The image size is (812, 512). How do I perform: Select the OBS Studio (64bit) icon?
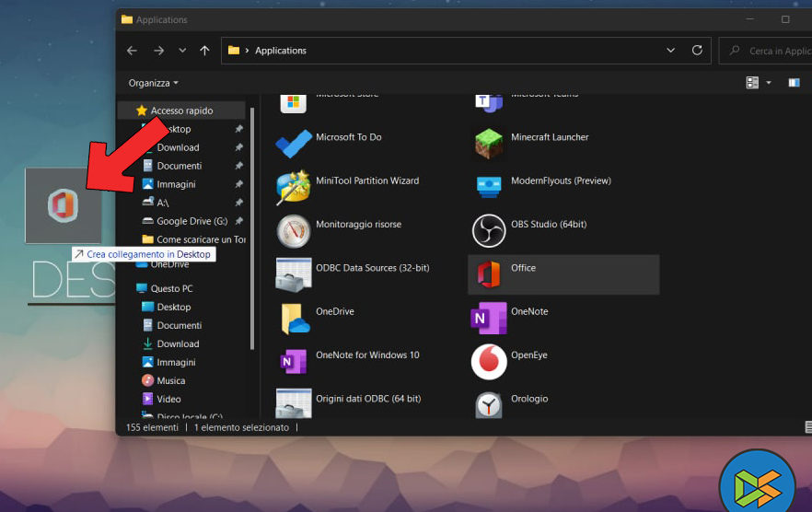489,231
